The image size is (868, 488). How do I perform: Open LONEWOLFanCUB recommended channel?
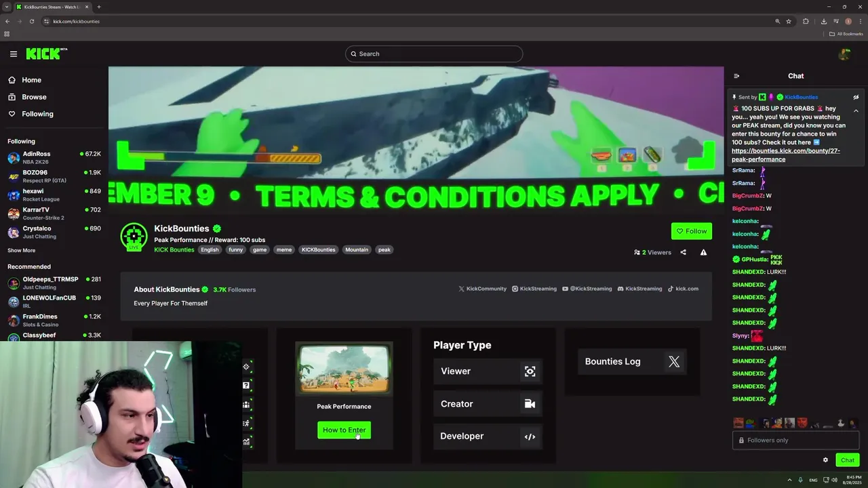(x=54, y=302)
